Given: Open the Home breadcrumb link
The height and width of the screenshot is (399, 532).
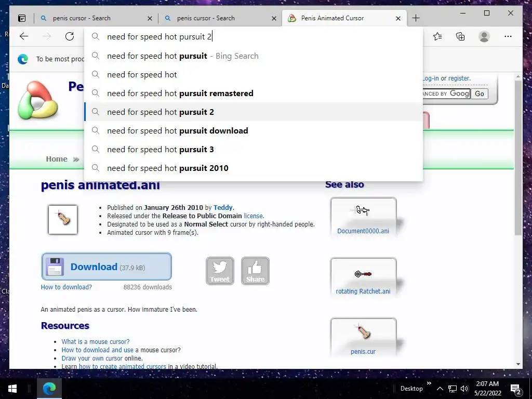Looking at the screenshot, I should [x=57, y=159].
